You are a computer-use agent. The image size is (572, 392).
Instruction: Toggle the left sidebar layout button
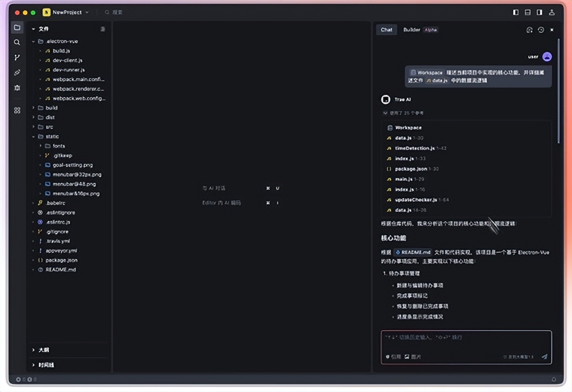tap(516, 12)
